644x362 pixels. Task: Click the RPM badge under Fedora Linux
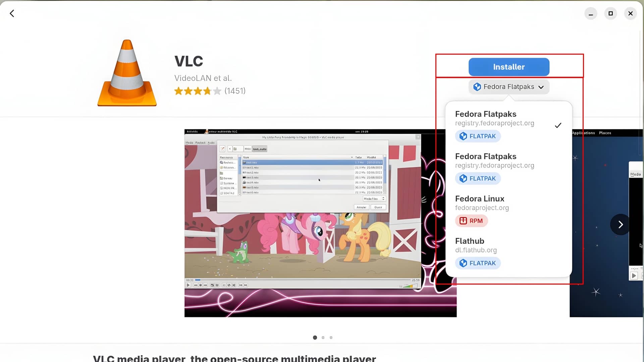point(471,221)
